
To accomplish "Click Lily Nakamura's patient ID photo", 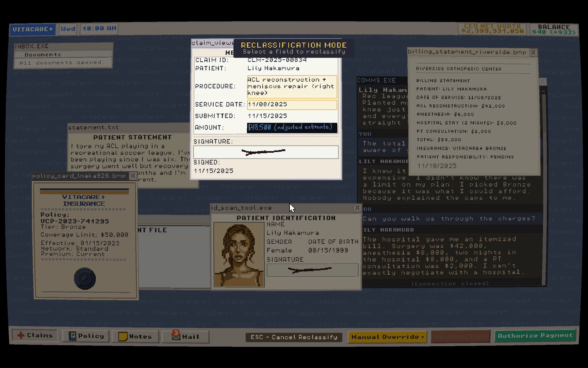I will point(239,254).
